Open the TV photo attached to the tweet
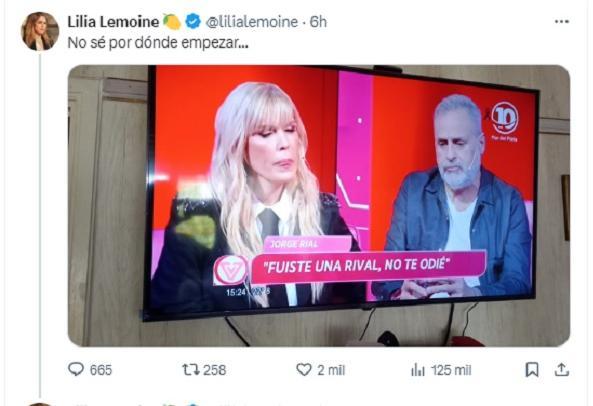Image resolution: width=593 pixels, height=406 pixels. tap(318, 206)
